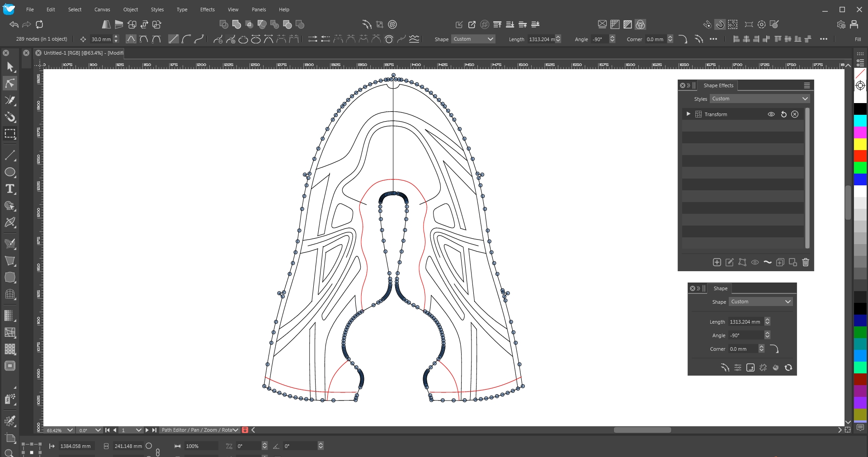This screenshot has height=457, width=868.
Task: Delete effect with trash icon
Action: (805, 262)
